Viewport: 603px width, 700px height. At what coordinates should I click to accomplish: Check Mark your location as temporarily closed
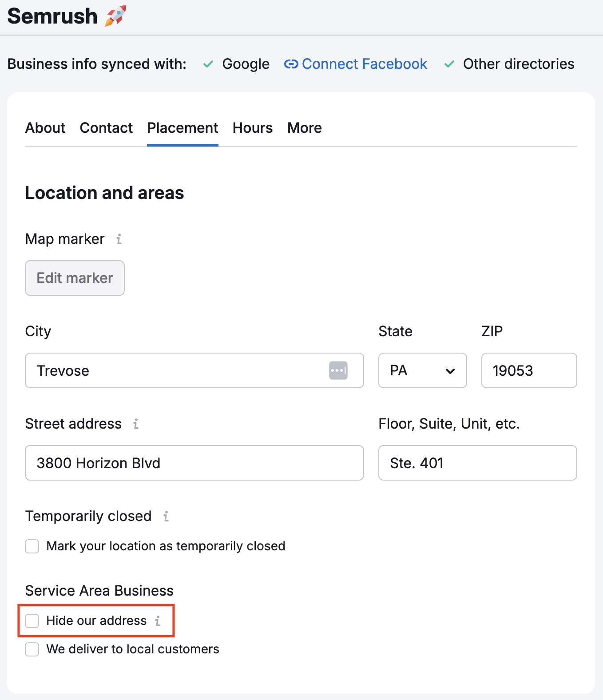[x=32, y=546]
